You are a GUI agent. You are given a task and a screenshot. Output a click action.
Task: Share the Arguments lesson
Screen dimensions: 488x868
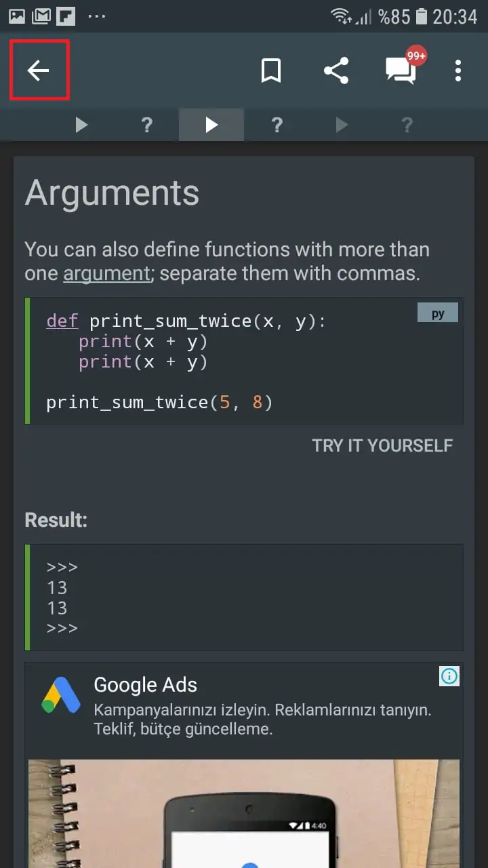pyautogui.click(x=336, y=71)
